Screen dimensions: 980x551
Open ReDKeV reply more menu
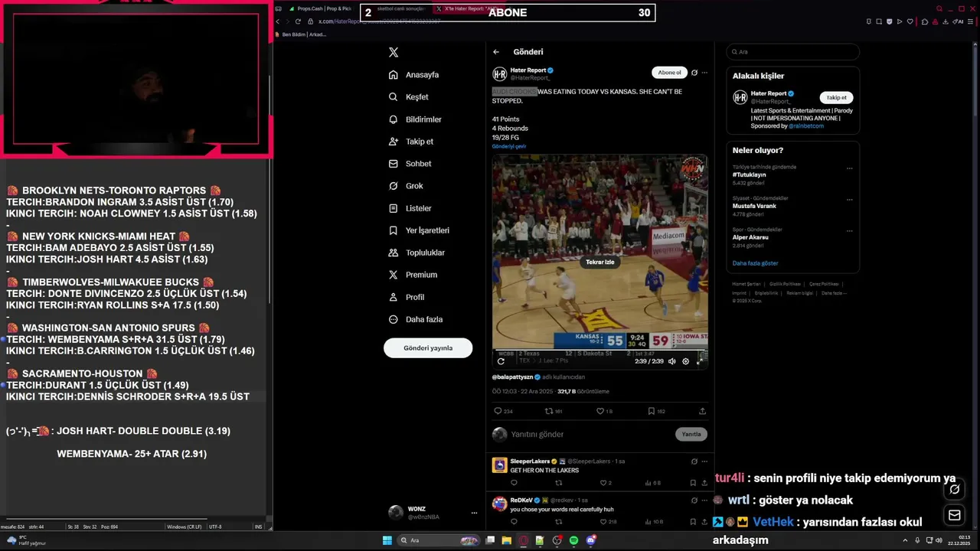click(x=704, y=500)
